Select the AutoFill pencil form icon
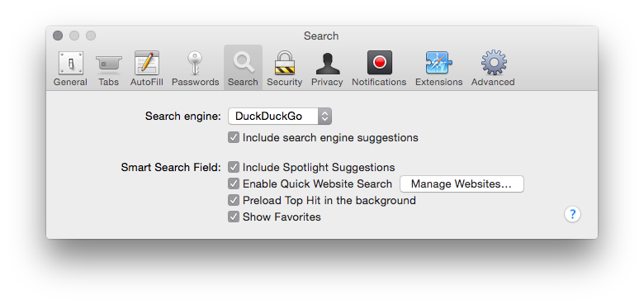644x305 pixels. pos(147,64)
